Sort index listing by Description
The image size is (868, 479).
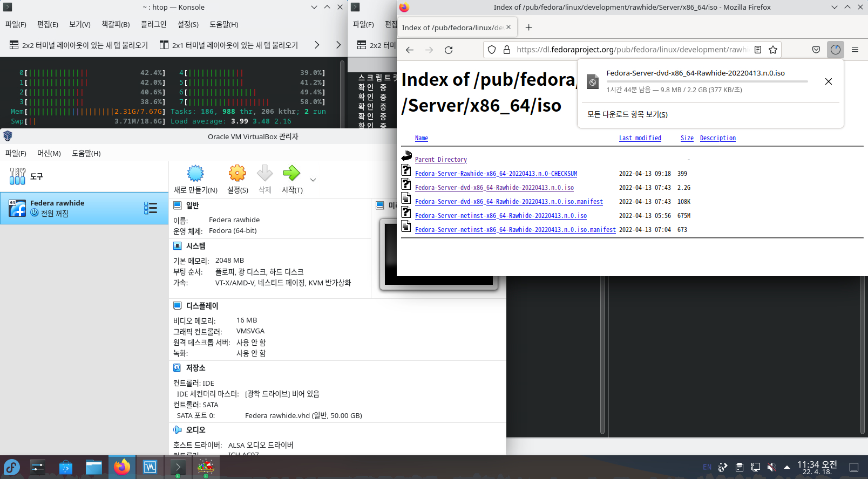click(718, 138)
